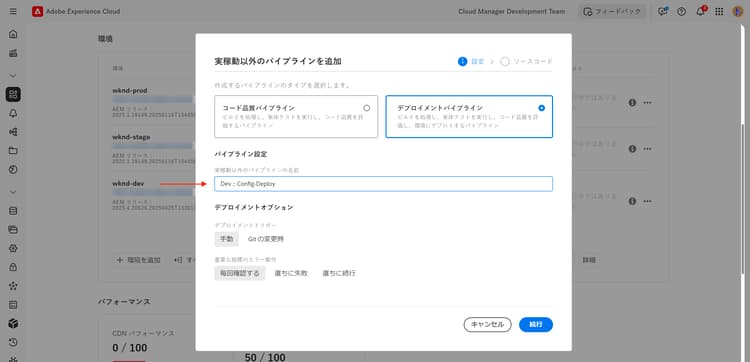750x362 pixels.
Task: Open the gear settings icon in the sidebar
Action: pyautogui.click(x=13, y=248)
